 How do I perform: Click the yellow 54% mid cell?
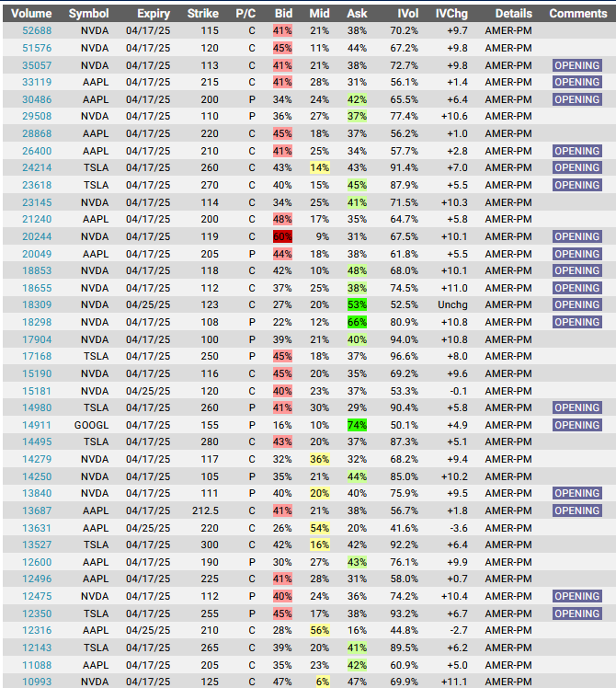(319, 528)
